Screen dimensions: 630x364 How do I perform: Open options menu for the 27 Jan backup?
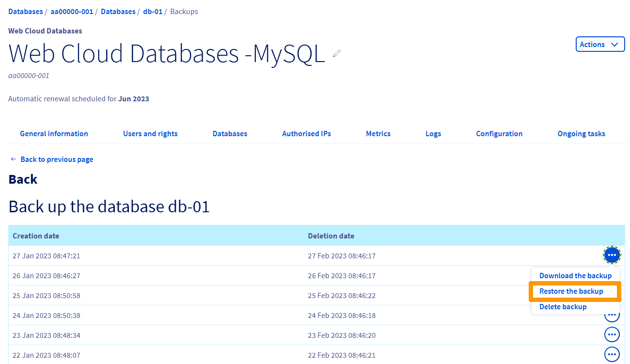click(612, 255)
